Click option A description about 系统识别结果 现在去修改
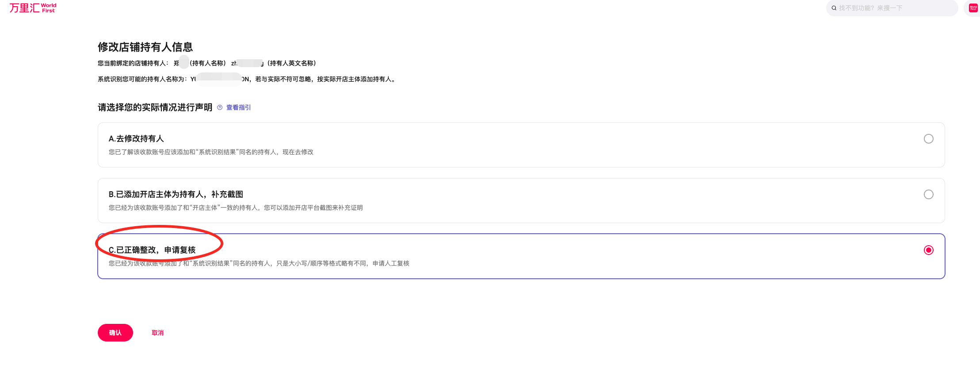 point(211,152)
